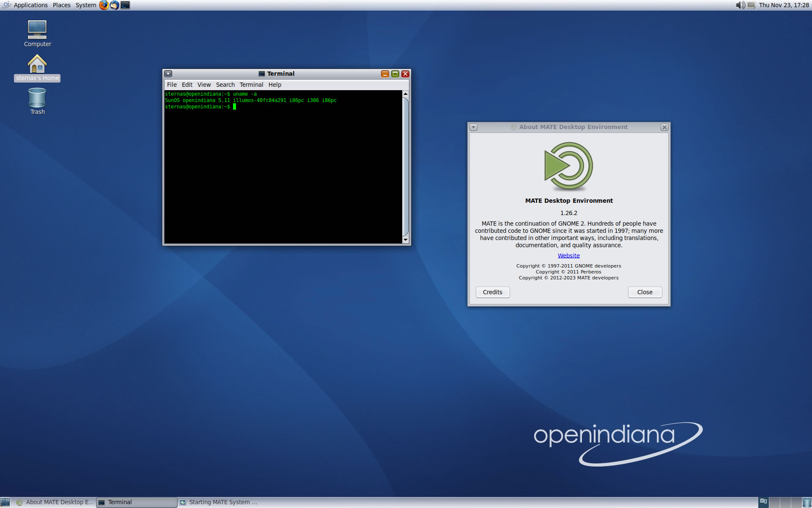This screenshot has height=508, width=812.
Task: Click the Close button in About dialog
Action: [645, 292]
